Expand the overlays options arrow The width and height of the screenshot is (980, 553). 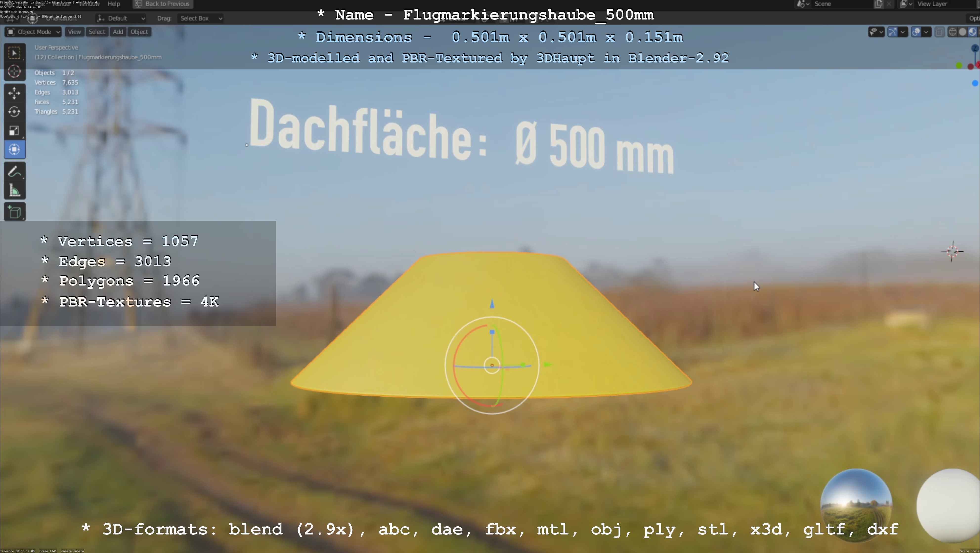pos(926,32)
